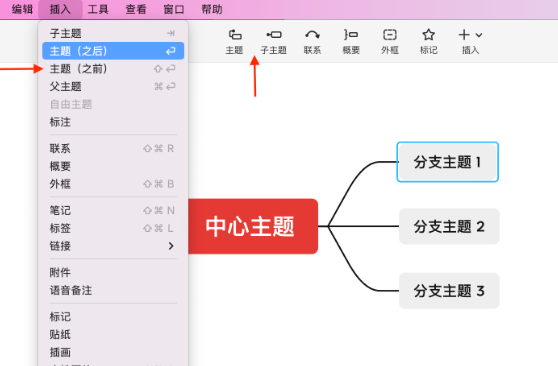Image resolution: width=558 pixels, height=366 pixels.
Task: Choose 主题（之后） highlighted menu entry
Action: (113, 51)
